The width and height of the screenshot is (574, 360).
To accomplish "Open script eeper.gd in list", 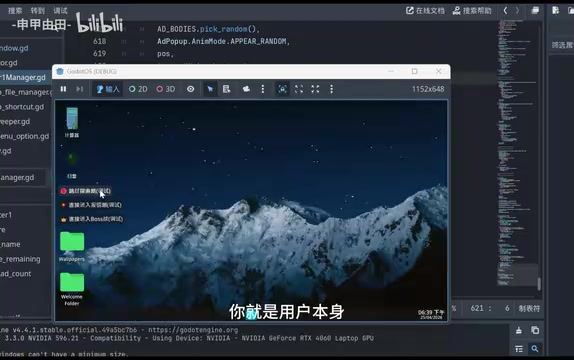I will click(x=15, y=121).
